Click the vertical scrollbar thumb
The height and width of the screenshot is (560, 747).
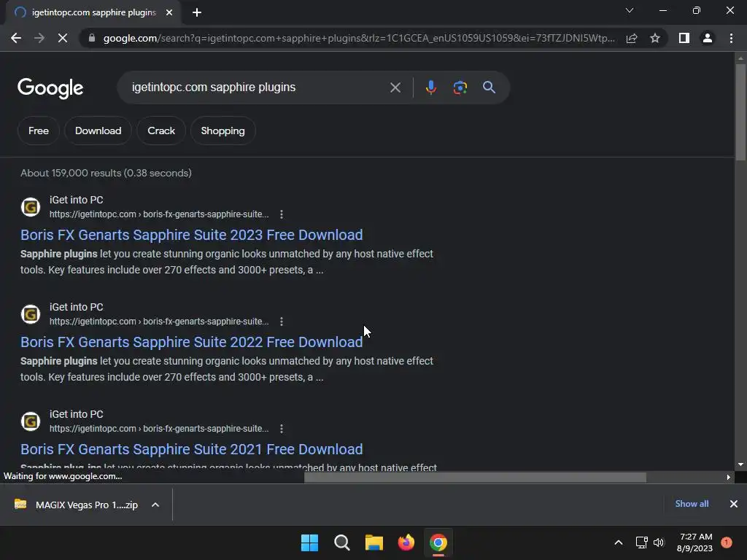[740, 112]
